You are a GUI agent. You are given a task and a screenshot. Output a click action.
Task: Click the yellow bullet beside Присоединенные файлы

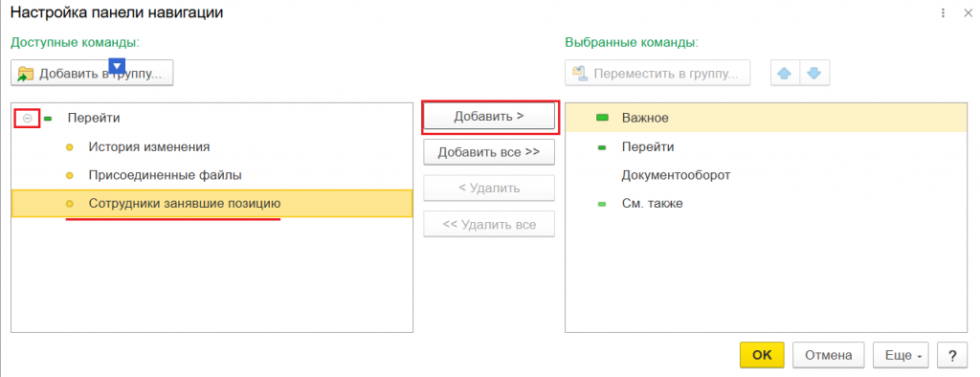(70, 176)
